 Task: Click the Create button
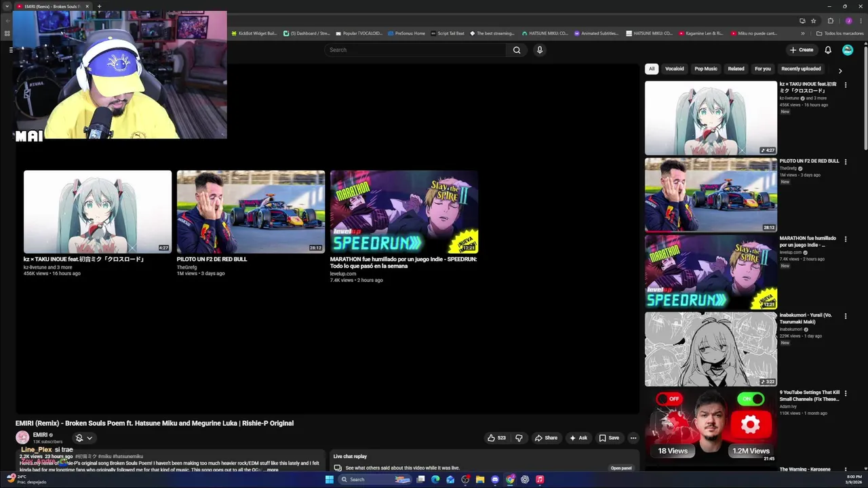point(802,49)
